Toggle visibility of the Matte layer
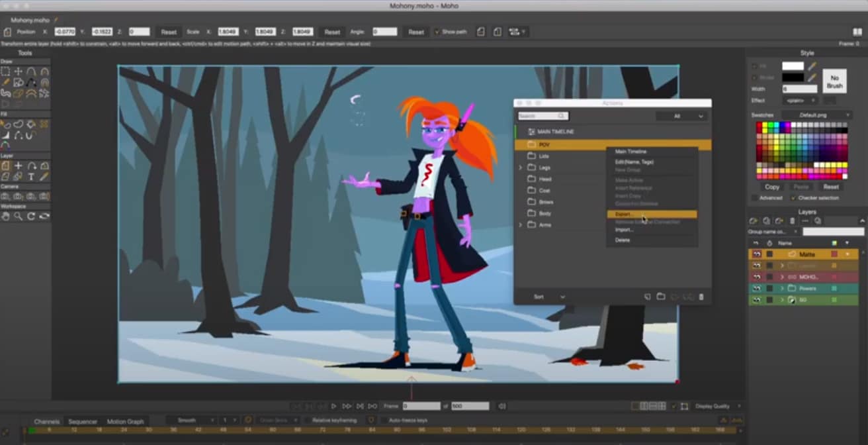 pyautogui.click(x=756, y=254)
